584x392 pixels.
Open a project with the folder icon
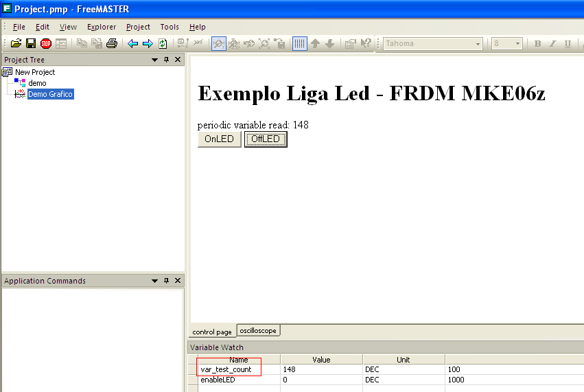[16, 44]
